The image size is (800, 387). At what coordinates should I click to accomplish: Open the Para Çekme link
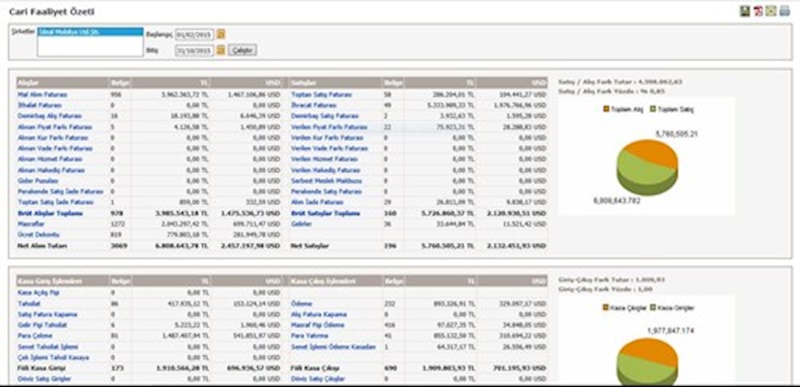coord(34,336)
